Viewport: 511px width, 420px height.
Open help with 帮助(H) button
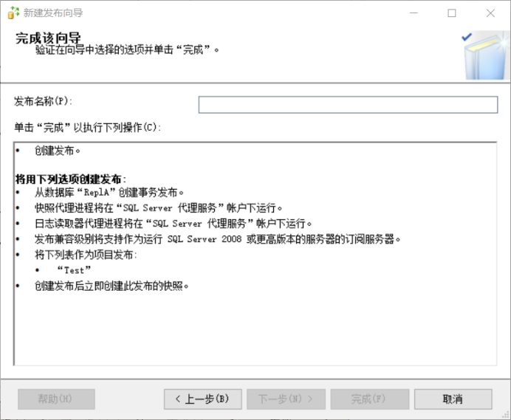(56, 399)
